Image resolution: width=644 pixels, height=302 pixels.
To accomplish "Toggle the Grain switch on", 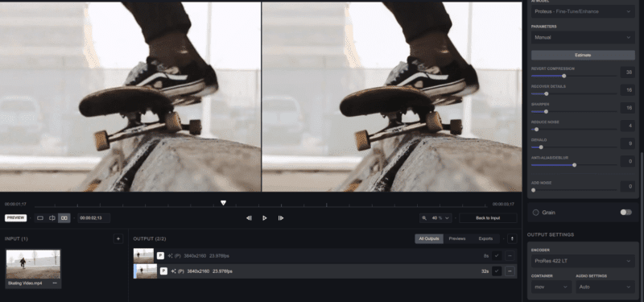I will pyautogui.click(x=626, y=213).
